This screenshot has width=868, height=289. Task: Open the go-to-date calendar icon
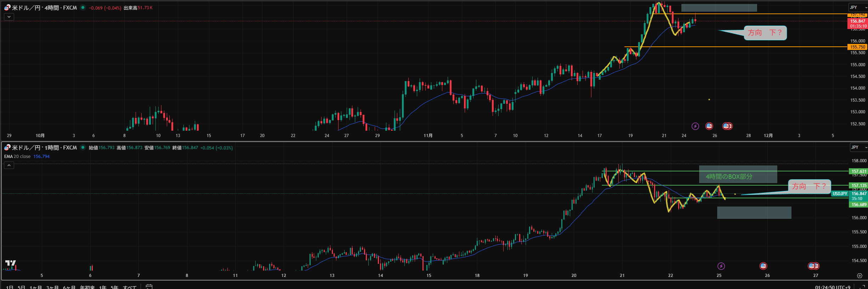tap(149, 287)
